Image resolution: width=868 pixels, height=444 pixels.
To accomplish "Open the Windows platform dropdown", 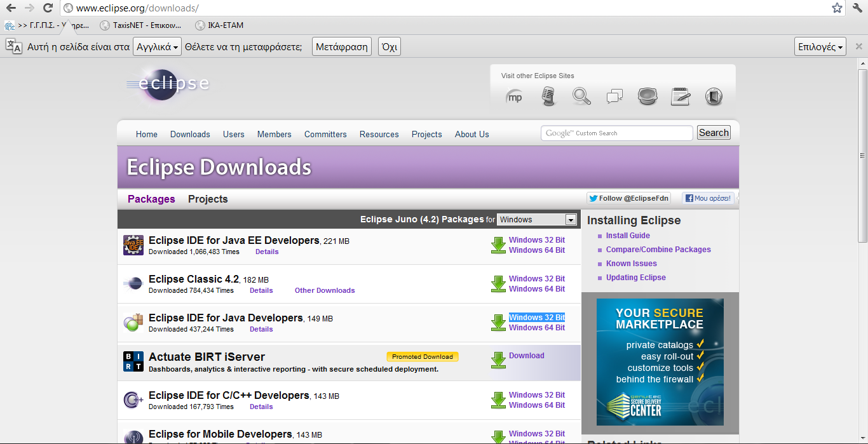I will click(537, 220).
